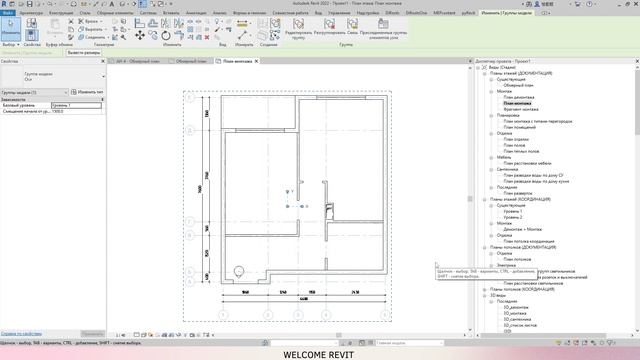Collapse the Отделка branch under floor plans
640x360 pixels.
pyautogui.click(x=491, y=133)
